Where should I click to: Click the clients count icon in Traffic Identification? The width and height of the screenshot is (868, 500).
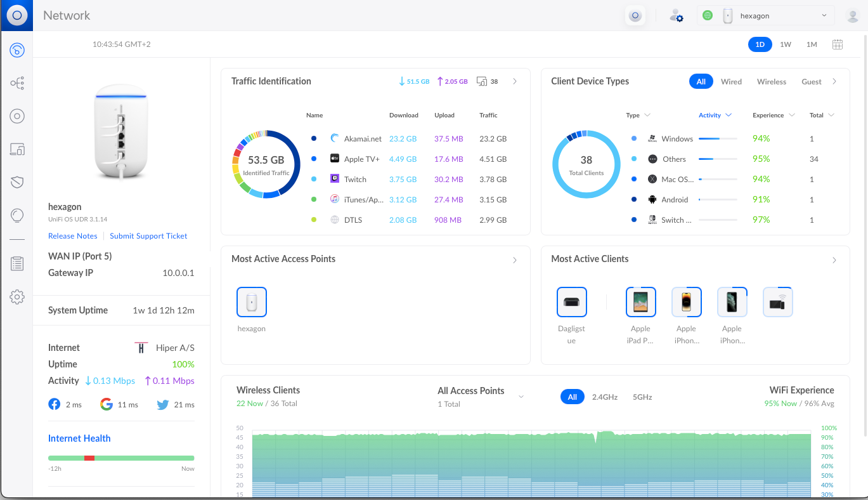click(482, 81)
